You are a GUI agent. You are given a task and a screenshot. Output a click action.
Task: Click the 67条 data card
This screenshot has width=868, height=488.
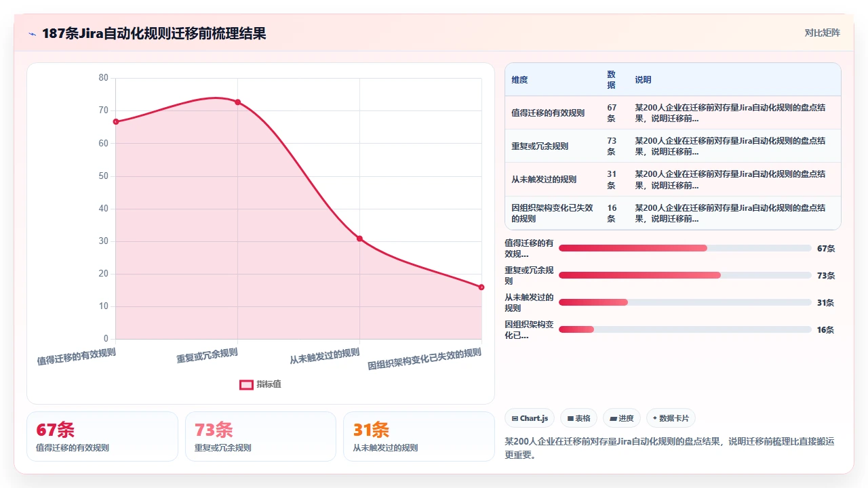tap(102, 436)
